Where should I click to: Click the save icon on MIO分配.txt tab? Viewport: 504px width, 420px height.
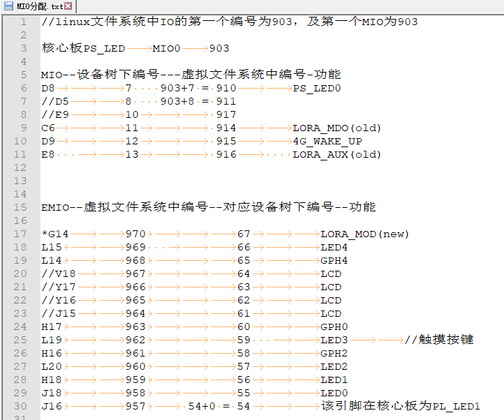tap(8, 6)
